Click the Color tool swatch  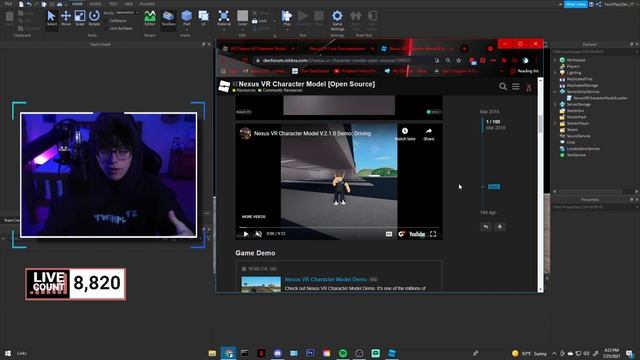(x=242, y=16)
